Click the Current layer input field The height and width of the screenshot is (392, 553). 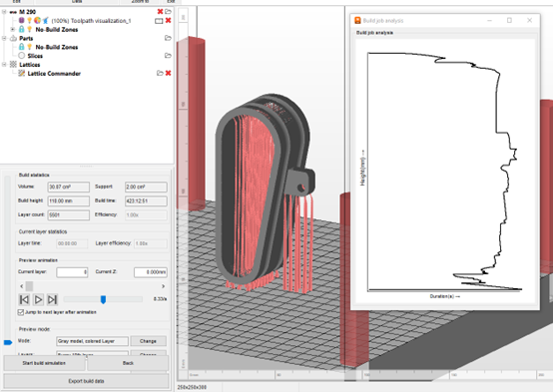(x=72, y=272)
